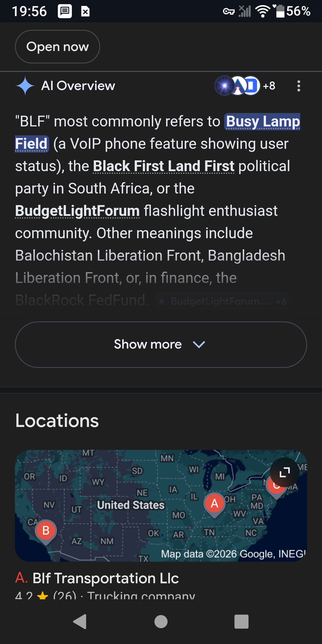Select map pin B in California

(x=46, y=531)
